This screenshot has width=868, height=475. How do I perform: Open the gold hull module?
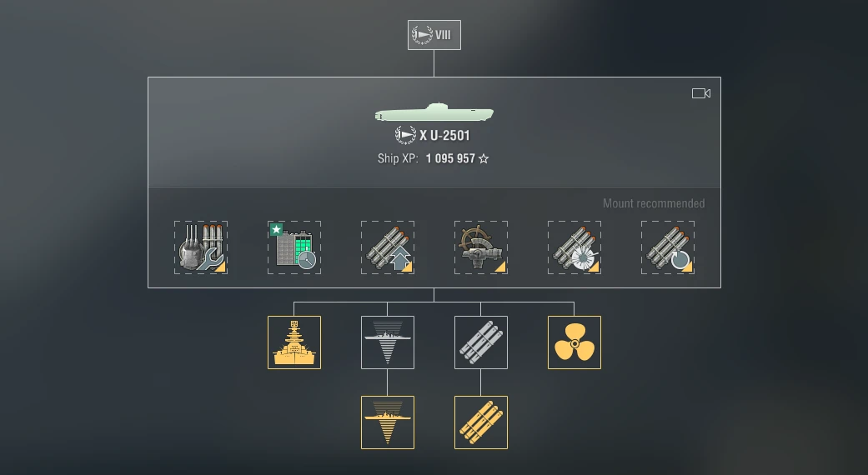(x=294, y=342)
